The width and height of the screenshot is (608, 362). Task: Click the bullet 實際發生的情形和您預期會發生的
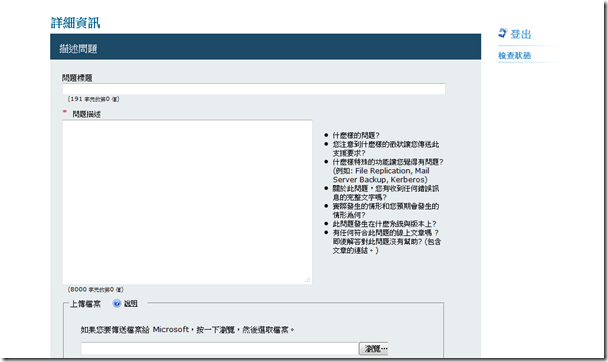pos(386,206)
